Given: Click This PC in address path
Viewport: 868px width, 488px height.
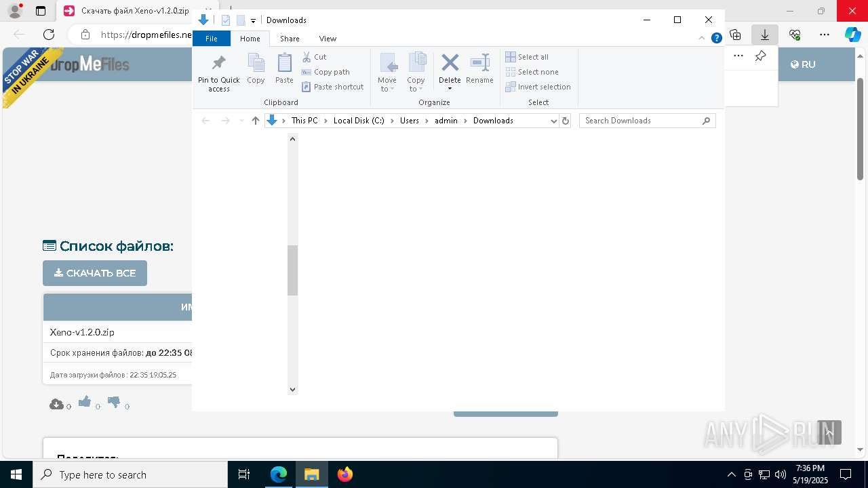Looking at the screenshot, I should point(304,121).
